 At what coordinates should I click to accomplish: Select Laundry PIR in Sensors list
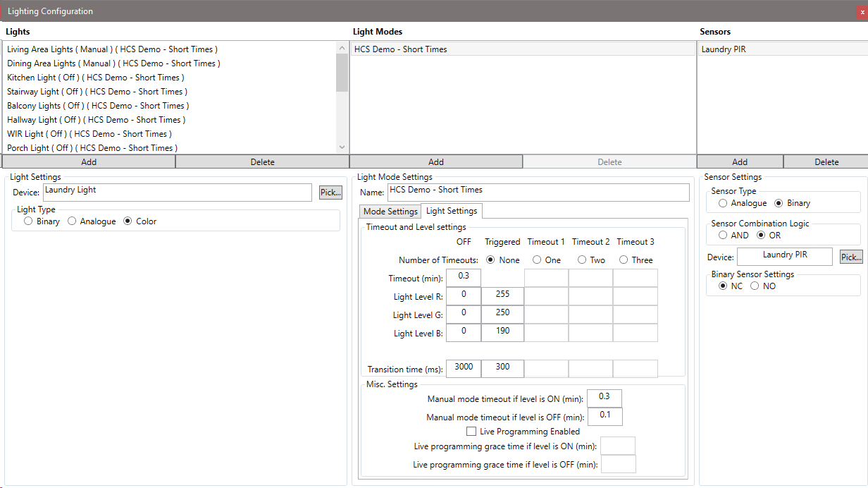coord(724,49)
